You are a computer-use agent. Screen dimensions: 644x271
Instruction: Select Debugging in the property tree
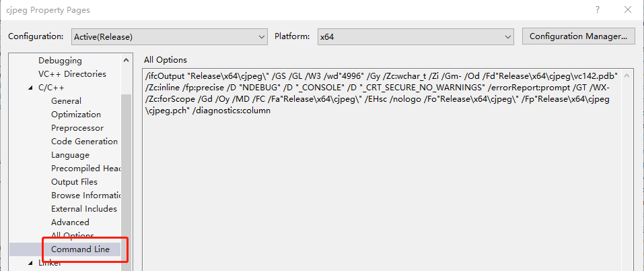(x=60, y=61)
